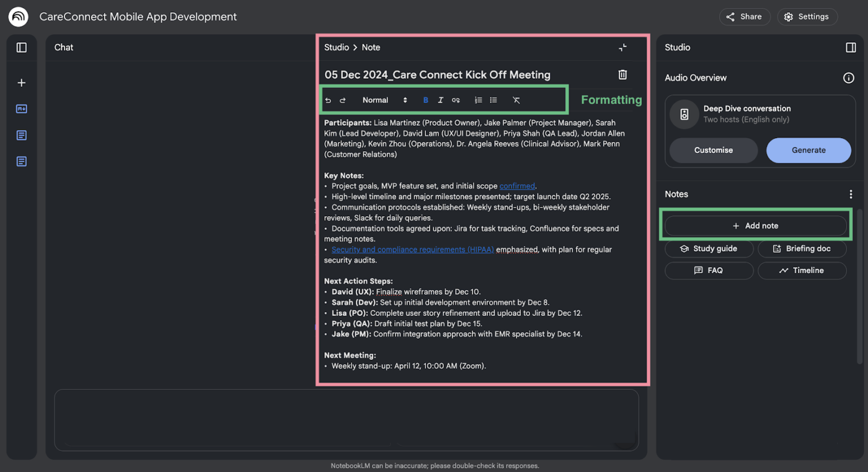Open the first document source icon in sidebar
This screenshot has height=472, width=868.
22,135
